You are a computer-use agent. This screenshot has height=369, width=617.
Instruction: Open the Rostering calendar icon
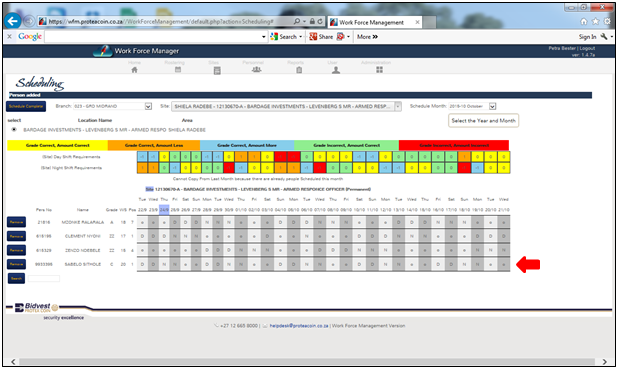[x=178, y=70]
